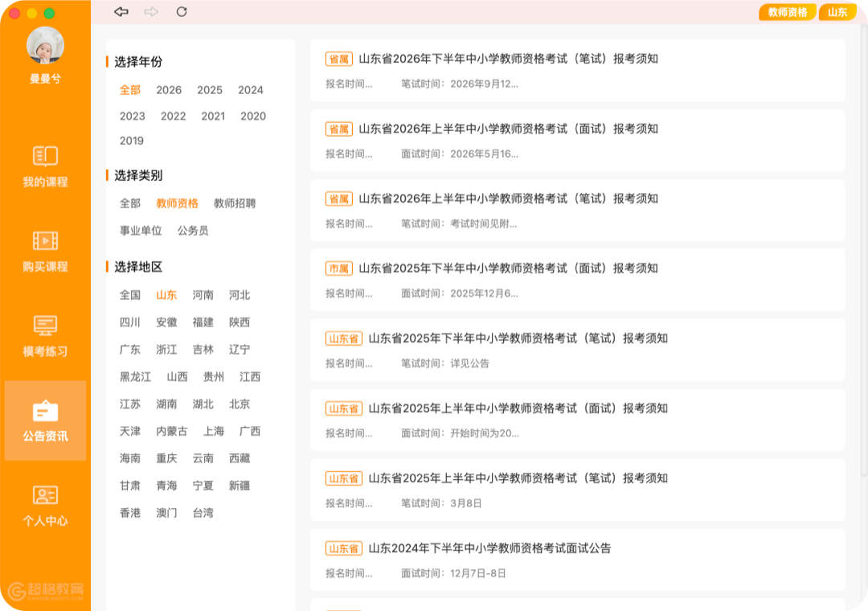
Task: Click the user avatar photo
Action: tap(45, 45)
